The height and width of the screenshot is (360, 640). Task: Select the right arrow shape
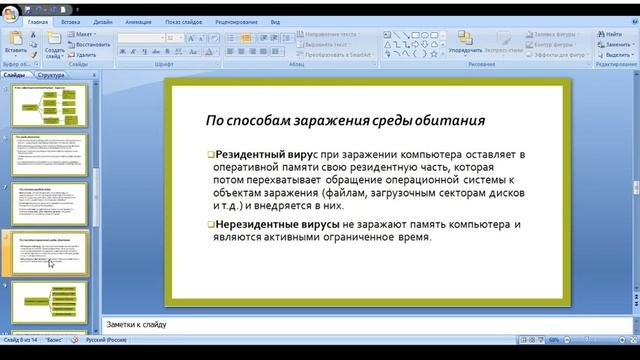point(415,44)
